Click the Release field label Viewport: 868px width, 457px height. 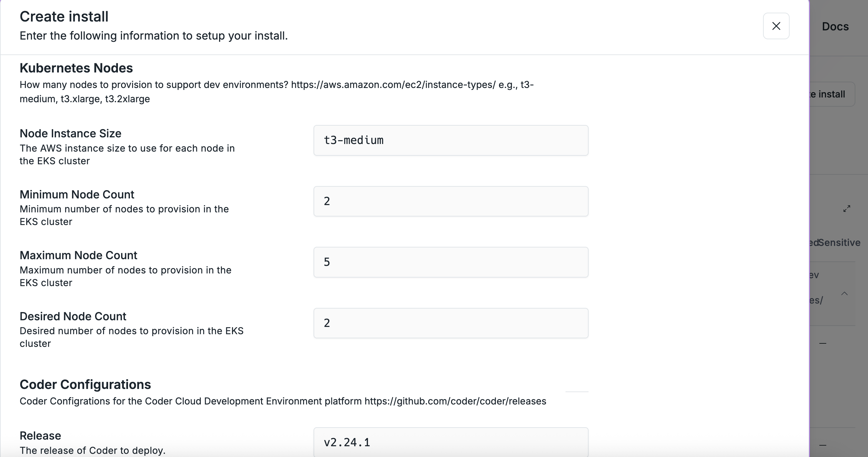click(x=40, y=436)
